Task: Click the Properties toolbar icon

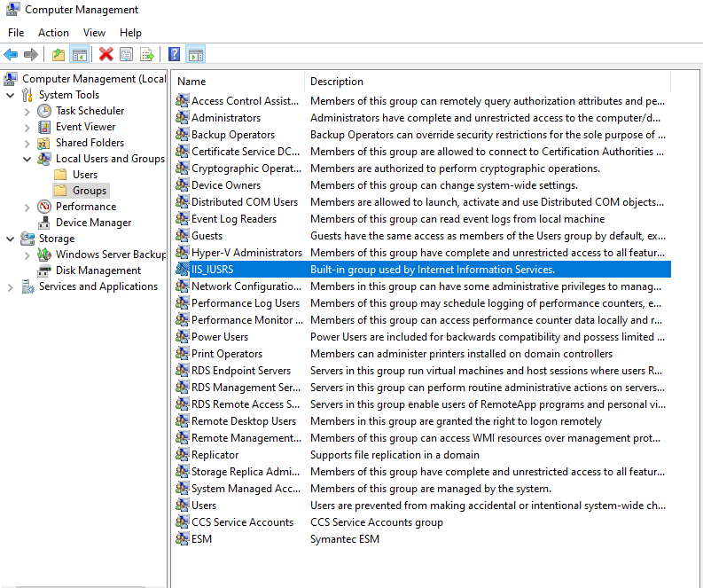Action: 127,55
